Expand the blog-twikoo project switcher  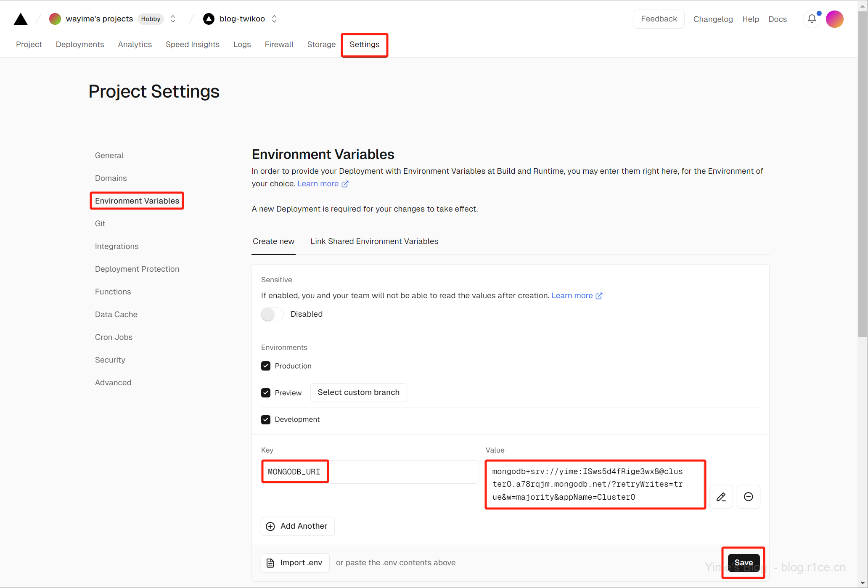[x=274, y=19]
